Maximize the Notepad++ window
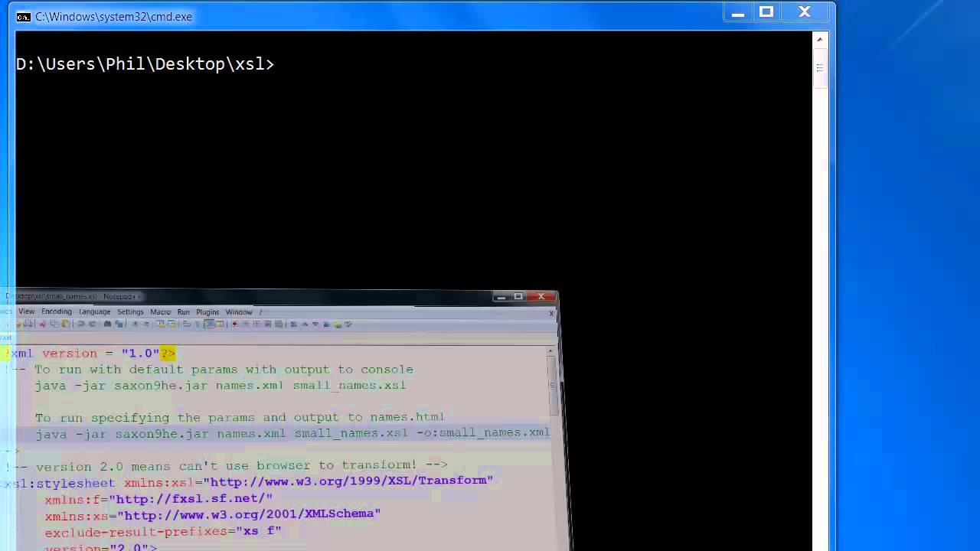 coord(518,297)
